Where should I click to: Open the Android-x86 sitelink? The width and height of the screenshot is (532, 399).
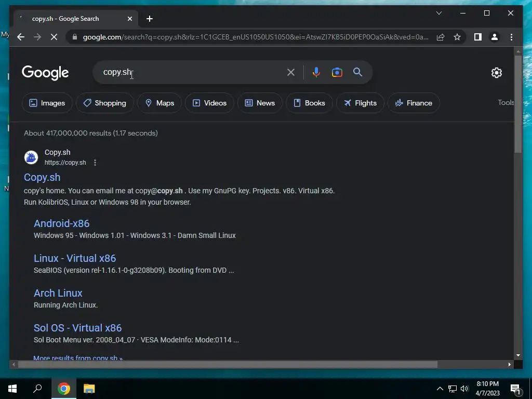pos(62,223)
